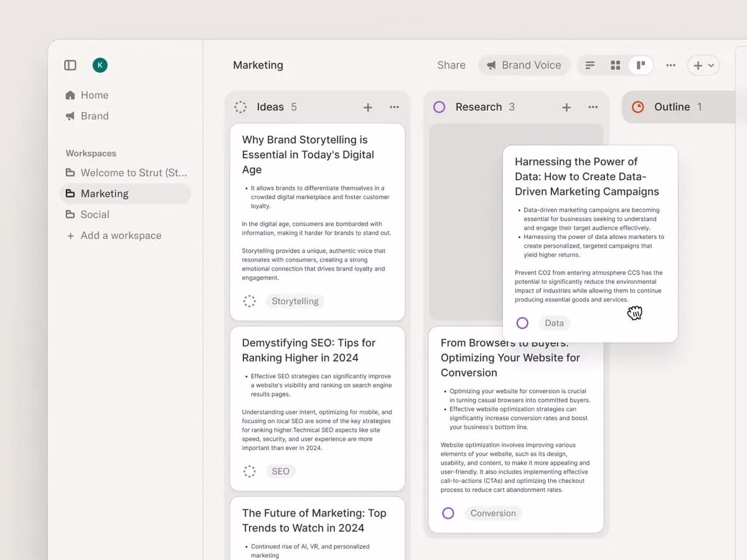Switch to grid view layout
The width and height of the screenshot is (747, 560).
[615, 65]
